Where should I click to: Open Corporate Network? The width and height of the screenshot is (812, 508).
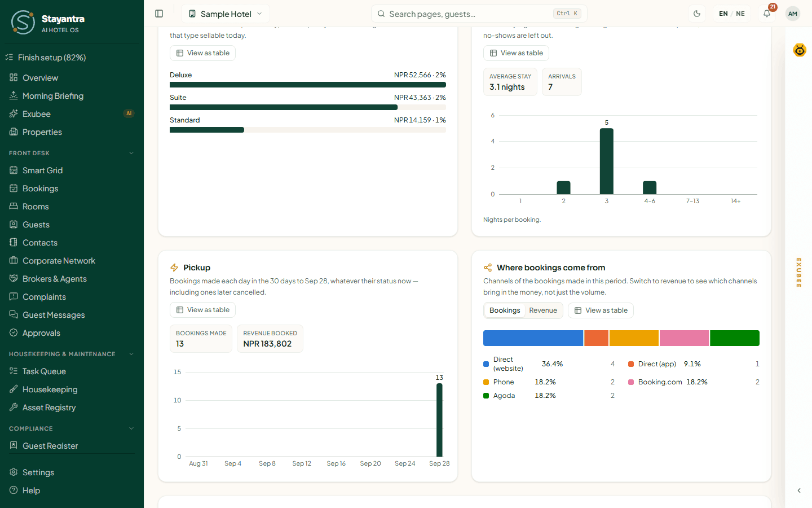click(72, 261)
